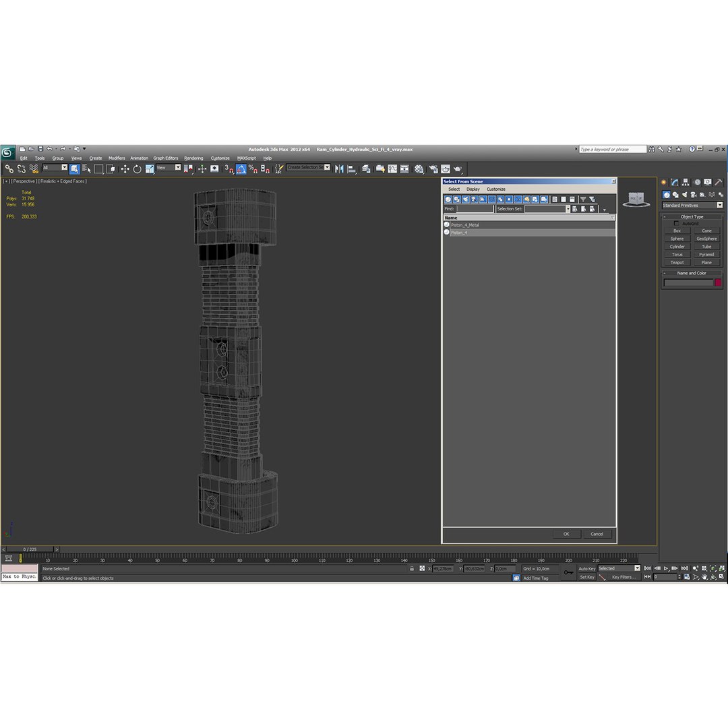This screenshot has height=728, width=728.
Task: Click the Mirror tool icon
Action: [x=339, y=169]
